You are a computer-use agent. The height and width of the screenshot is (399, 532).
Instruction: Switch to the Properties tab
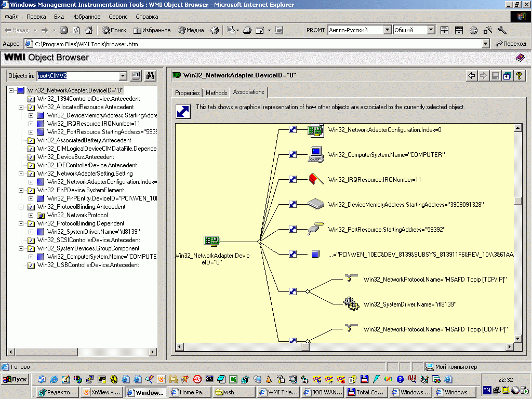click(x=187, y=93)
